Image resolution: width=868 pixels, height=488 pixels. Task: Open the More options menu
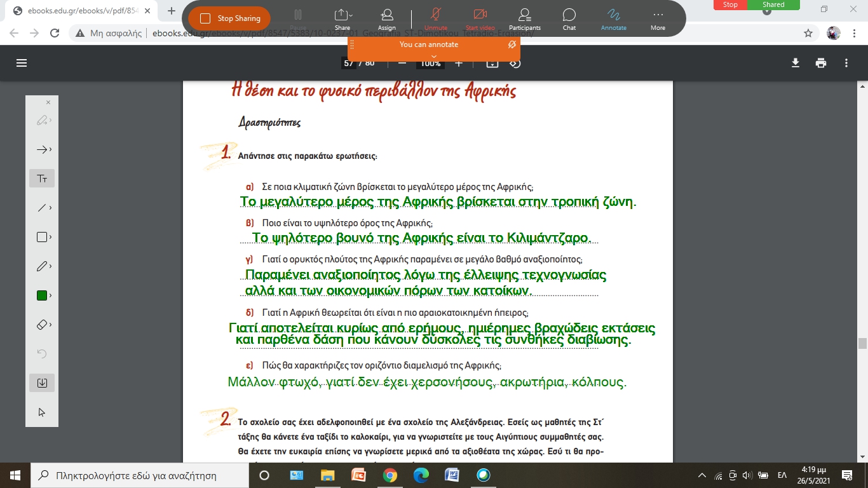[x=658, y=18]
